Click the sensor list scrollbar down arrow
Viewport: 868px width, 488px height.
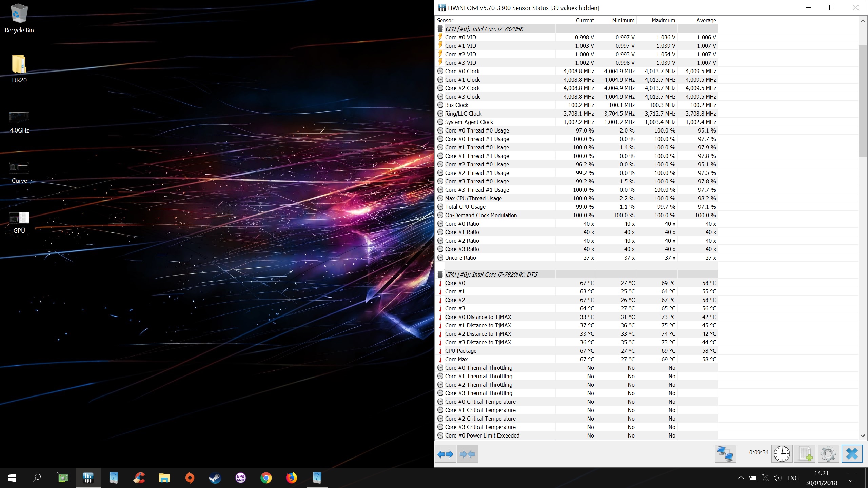point(863,436)
